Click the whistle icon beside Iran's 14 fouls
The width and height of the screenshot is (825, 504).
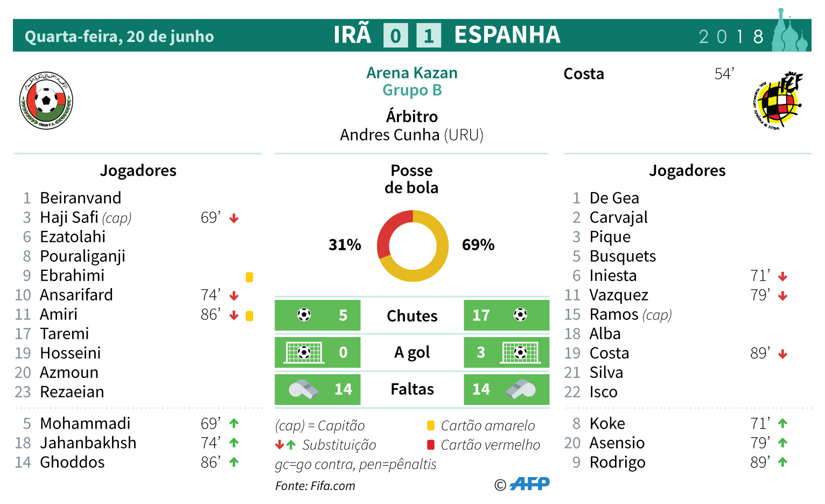click(x=303, y=389)
